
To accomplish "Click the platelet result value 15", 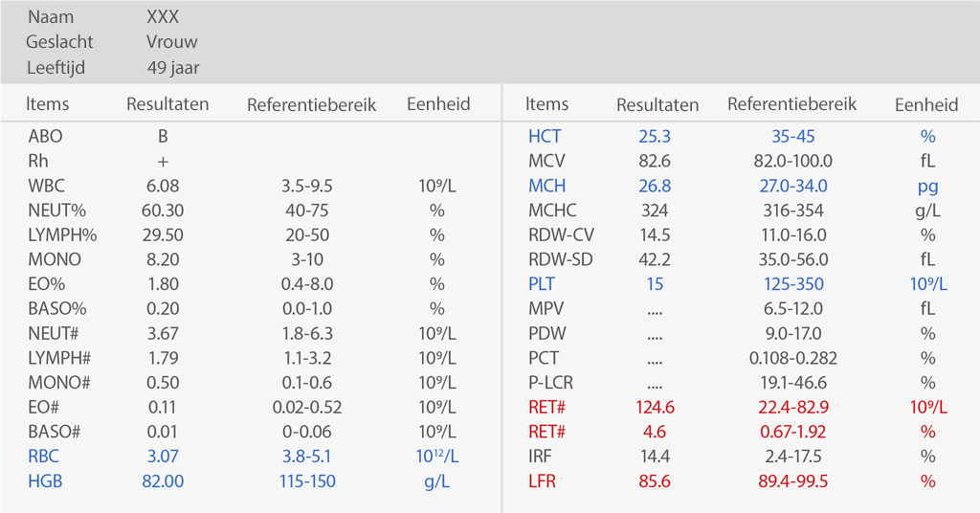I will (655, 284).
